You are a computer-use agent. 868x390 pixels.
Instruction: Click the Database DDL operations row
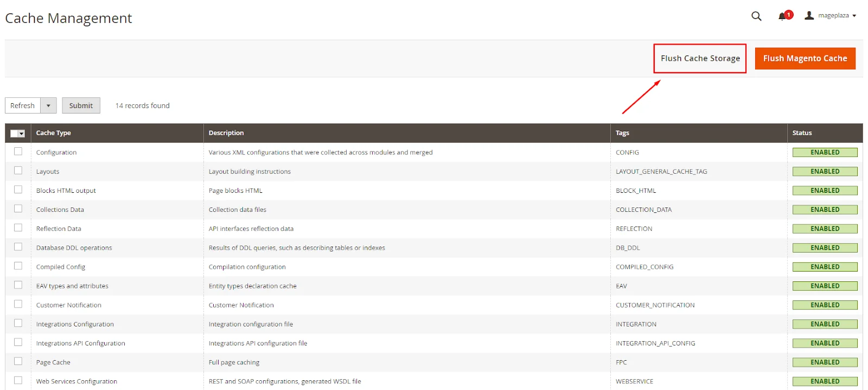pos(74,248)
